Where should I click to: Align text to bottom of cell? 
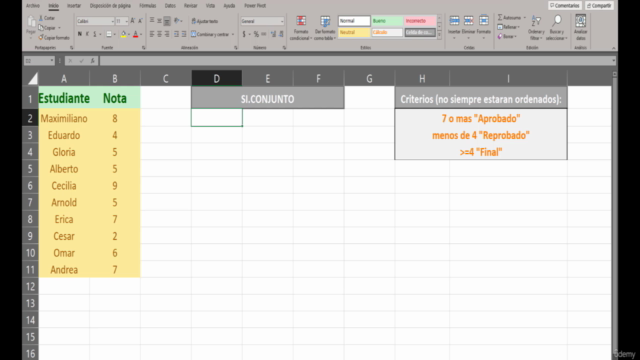point(167,20)
